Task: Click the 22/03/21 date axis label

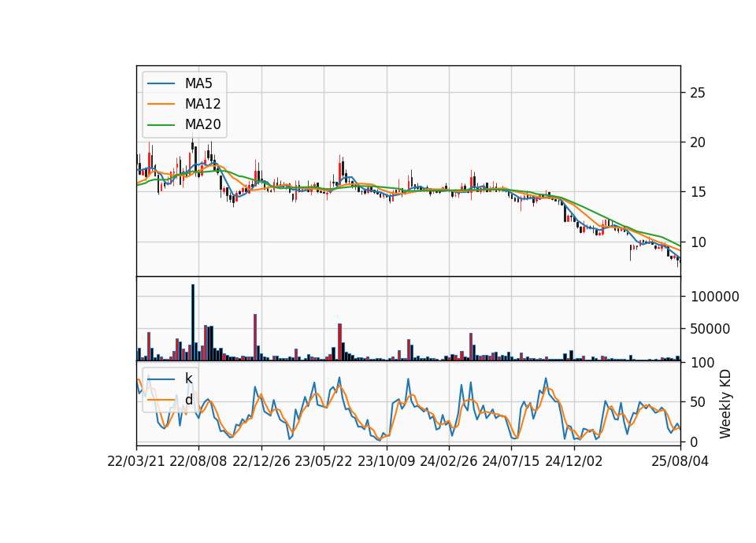Action: pyautogui.click(x=136, y=461)
